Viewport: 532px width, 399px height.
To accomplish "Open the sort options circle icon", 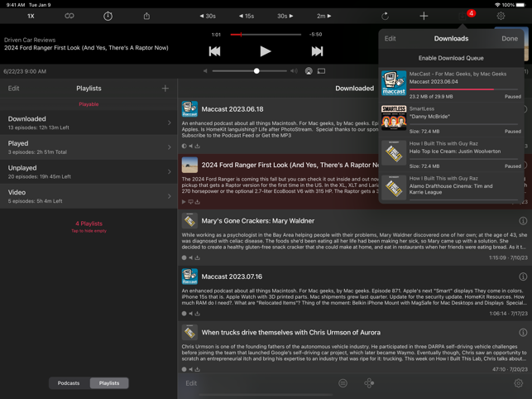I will pyautogui.click(x=343, y=383).
